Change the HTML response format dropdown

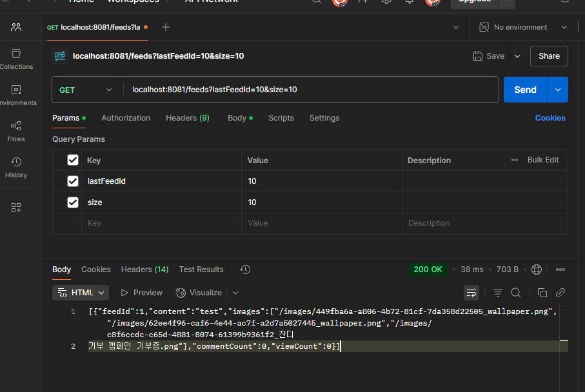81,293
